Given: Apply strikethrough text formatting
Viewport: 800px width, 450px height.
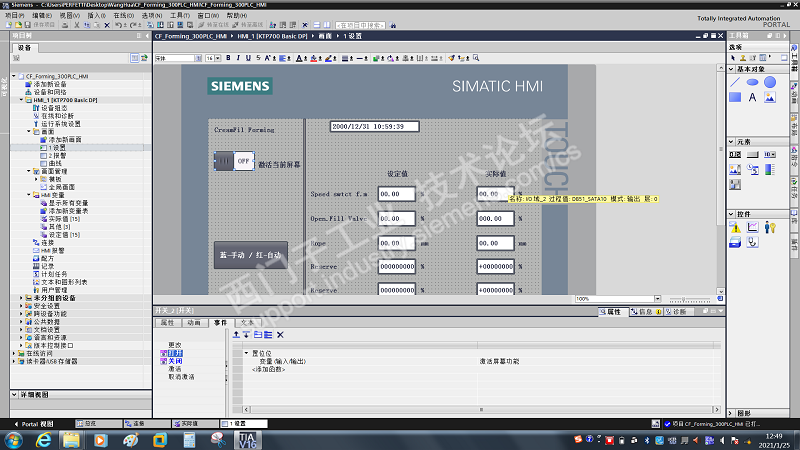Looking at the screenshot, I should click(258, 58).
